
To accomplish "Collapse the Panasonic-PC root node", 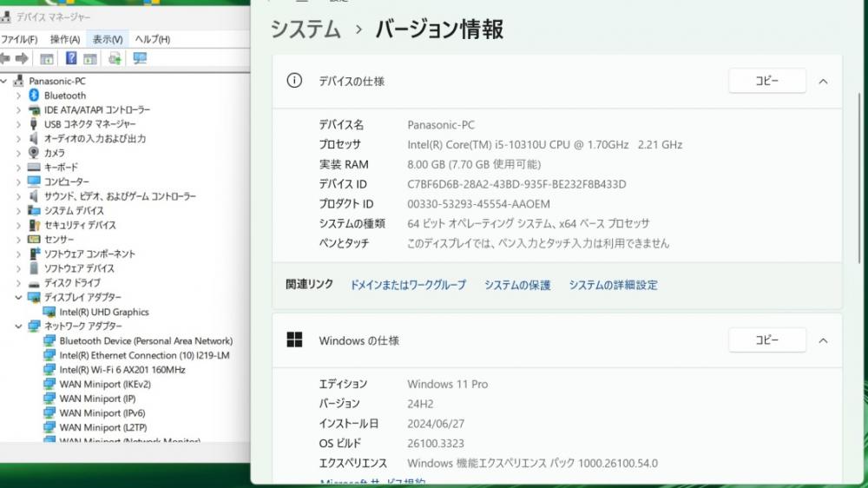I will point(3,81).
